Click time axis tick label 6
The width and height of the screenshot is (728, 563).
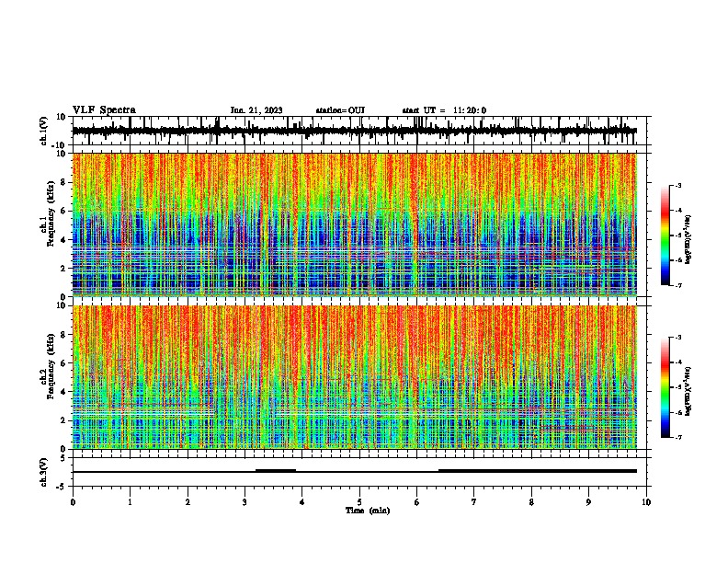pyautogui.click(x=416, y=502)
